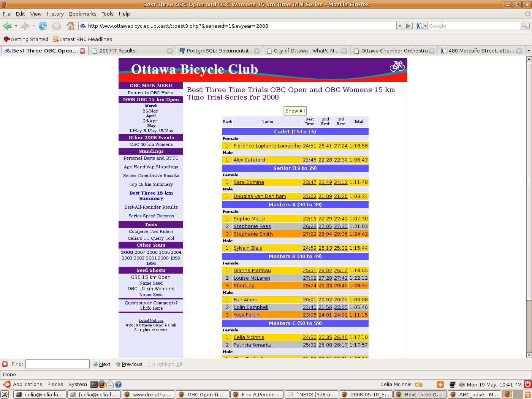532x399 pixels.
Task: Launch terminal from the top panel icon
Action: pyautogui.click(x=93, y=384)
